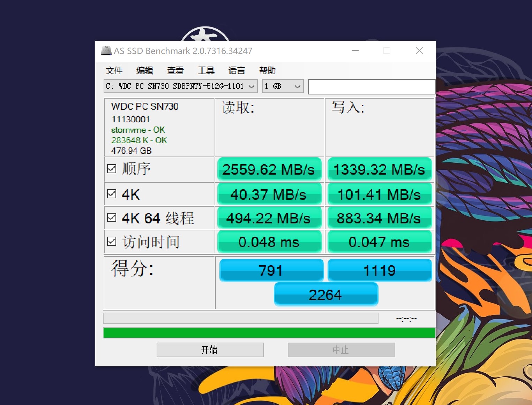Click the AS SSD Benchmark title bar icon
Screen dimensions: 532x405
tap(106, 51)
